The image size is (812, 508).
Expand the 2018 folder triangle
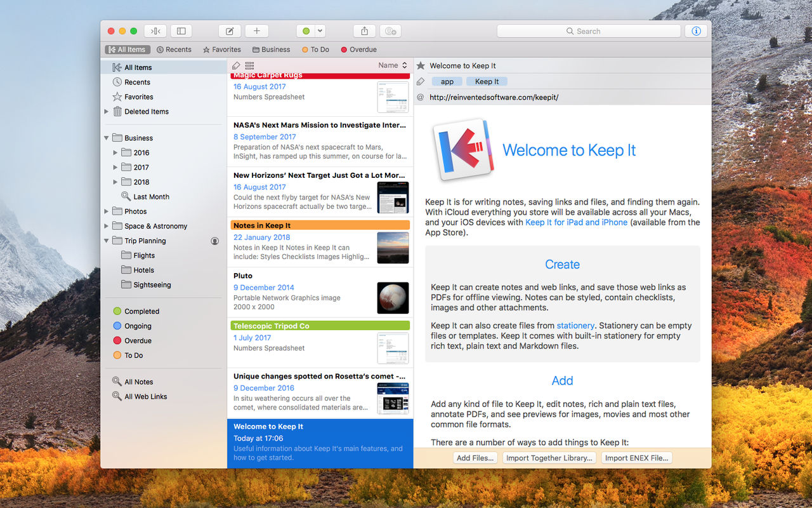point(115,182)
